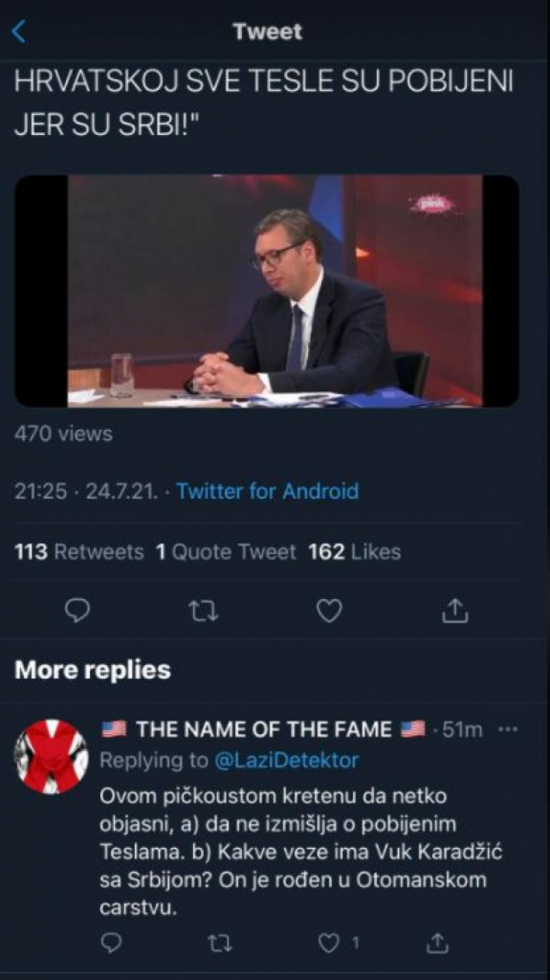This screenshot has width=550, height=980.
Task: Expand the More replies section
Action: click(92, 669)
